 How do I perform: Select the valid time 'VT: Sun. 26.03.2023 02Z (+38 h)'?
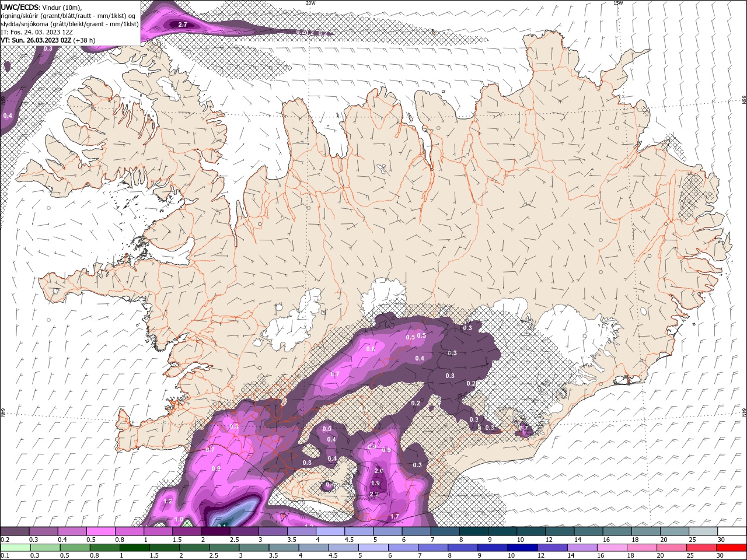click(x=48, y=40)
